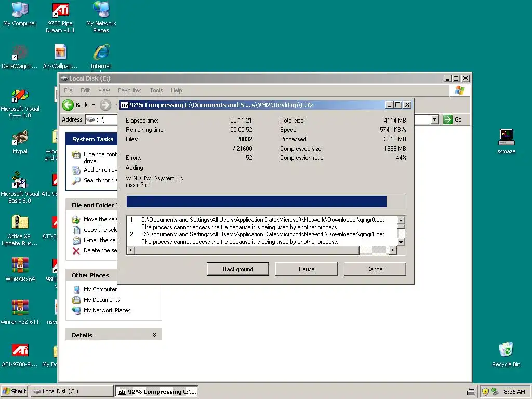Click the security shield tray icon
Image resolution: width=532 pixels, height=399 pixels.
pyautogui.click(x=485, y=392)
